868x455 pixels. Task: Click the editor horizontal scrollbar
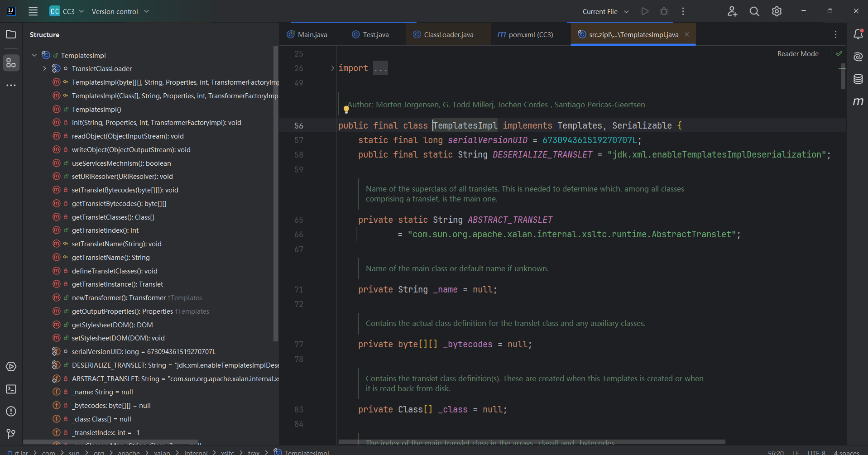pyautogui.click(x=532, y=442)
